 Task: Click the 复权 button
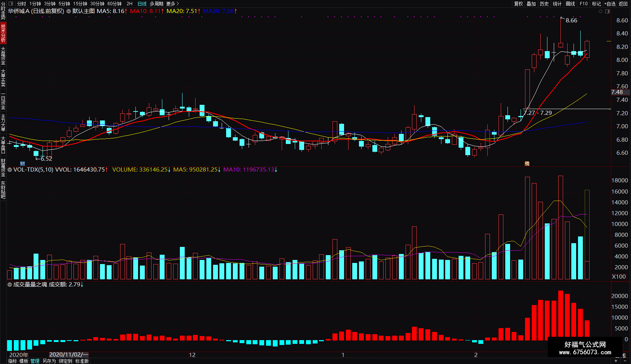point(518,4)
